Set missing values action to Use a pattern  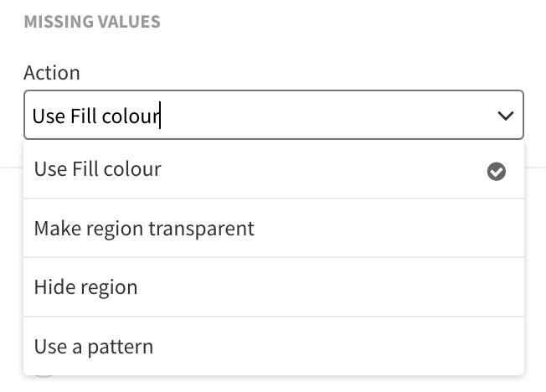[274, 347]
